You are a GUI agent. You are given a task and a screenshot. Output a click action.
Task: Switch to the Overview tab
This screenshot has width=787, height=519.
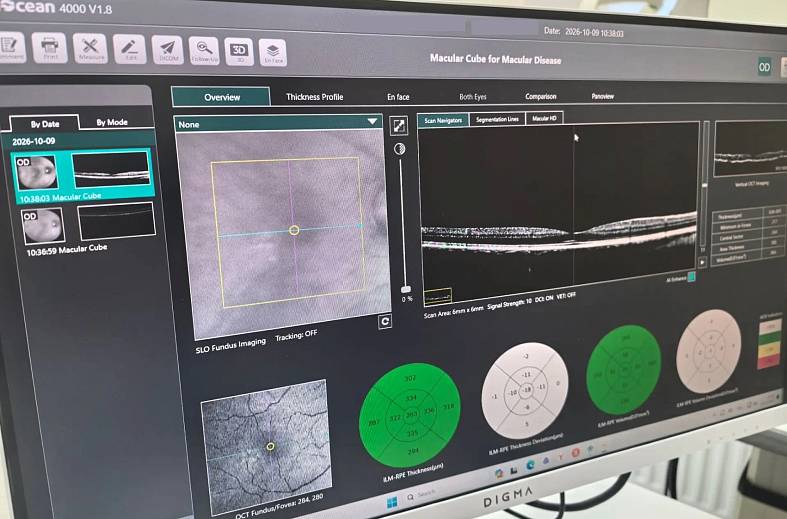coord(221,97)
